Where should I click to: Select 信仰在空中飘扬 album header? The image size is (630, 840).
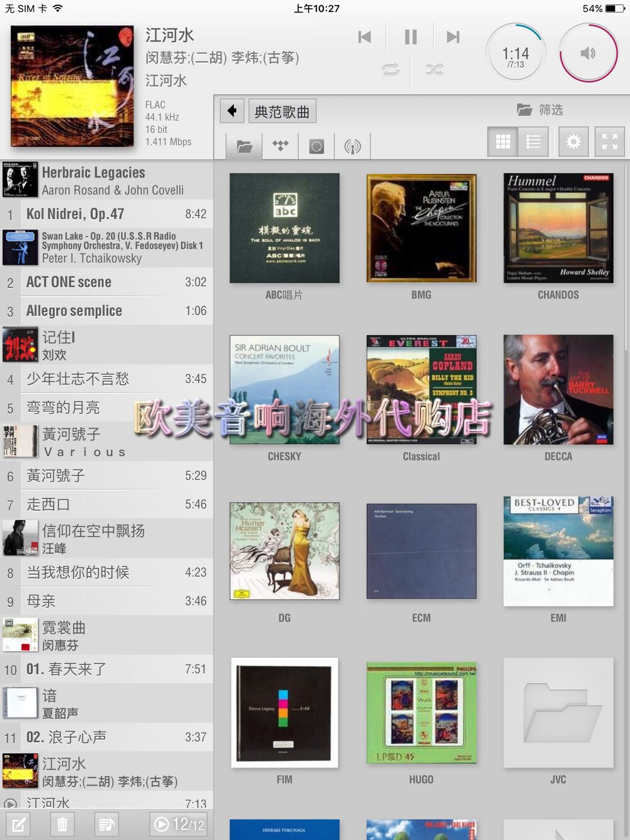pyautogui.click(x=106, y=539)
